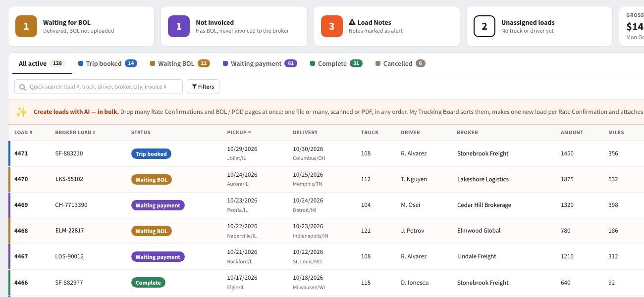
Task: Click the Create loads with AI link
Action: 76,112
